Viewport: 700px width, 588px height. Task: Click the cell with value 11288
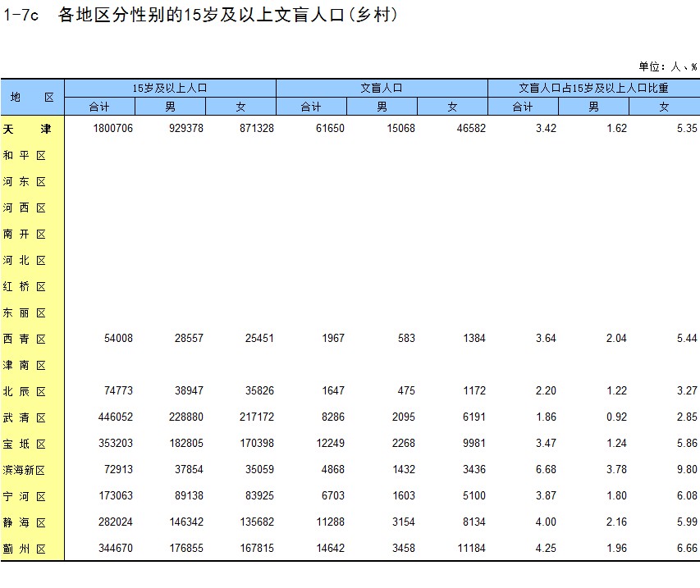(331, 522)
